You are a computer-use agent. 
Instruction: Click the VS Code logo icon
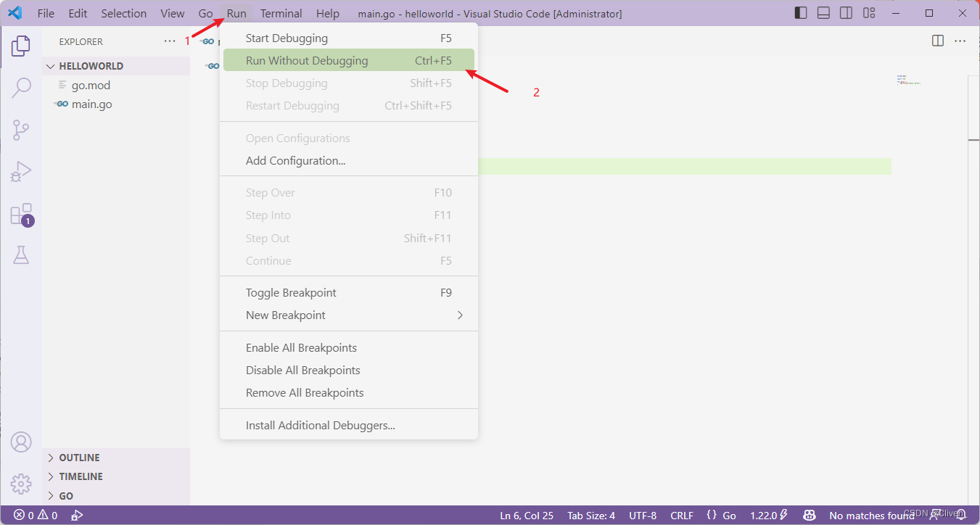point(15,13)
